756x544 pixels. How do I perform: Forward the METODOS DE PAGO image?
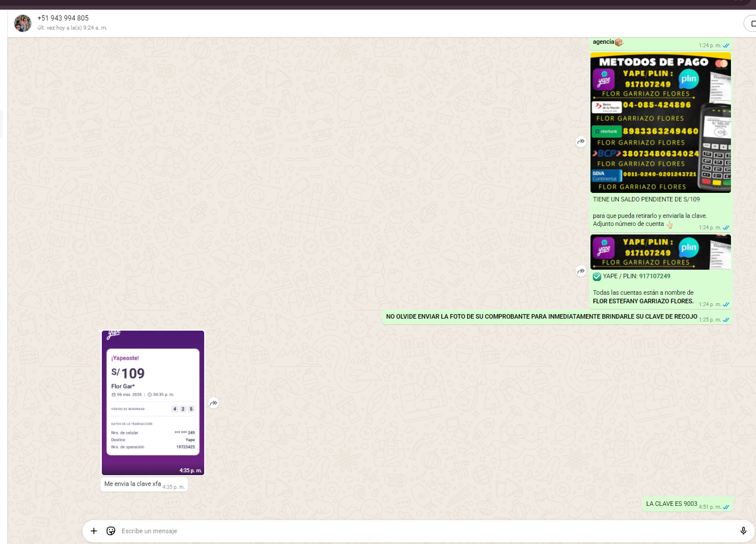pyautogui.click(x=581, y=142)
